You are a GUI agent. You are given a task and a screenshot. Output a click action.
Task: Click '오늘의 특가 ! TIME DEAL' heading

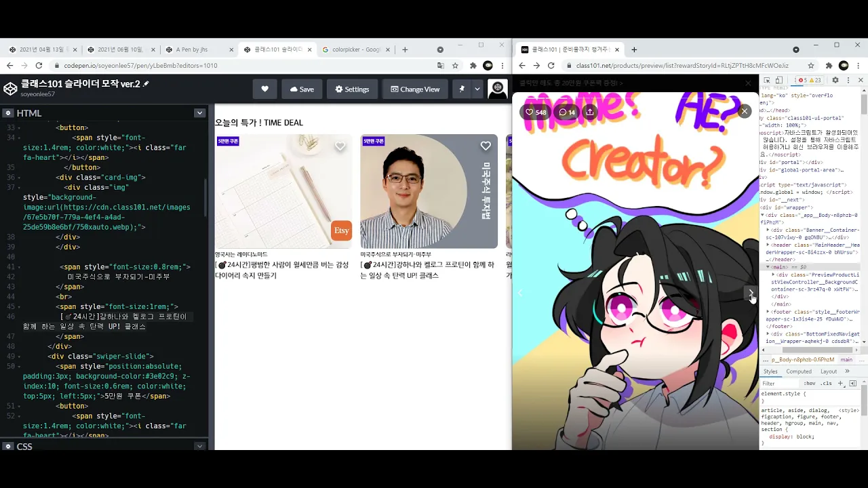259,123
